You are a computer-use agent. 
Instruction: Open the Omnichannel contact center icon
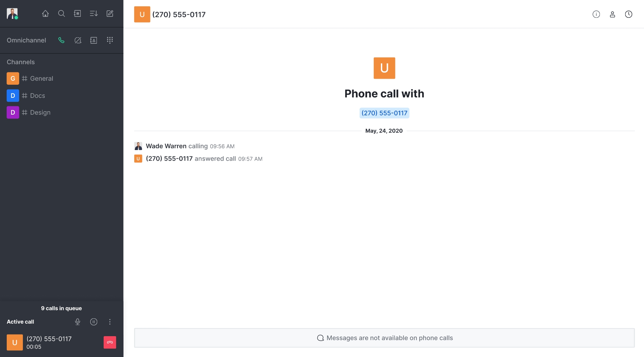click(x=94, y=40)
